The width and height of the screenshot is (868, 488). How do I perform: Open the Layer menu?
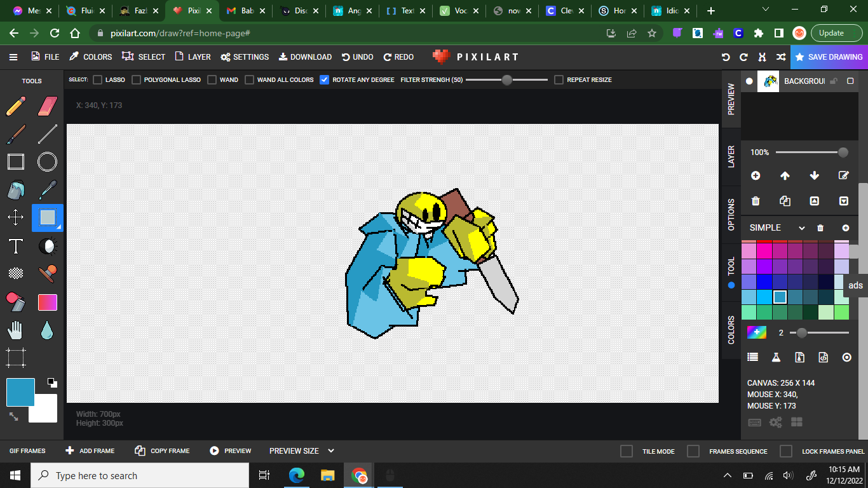[193, 57]
